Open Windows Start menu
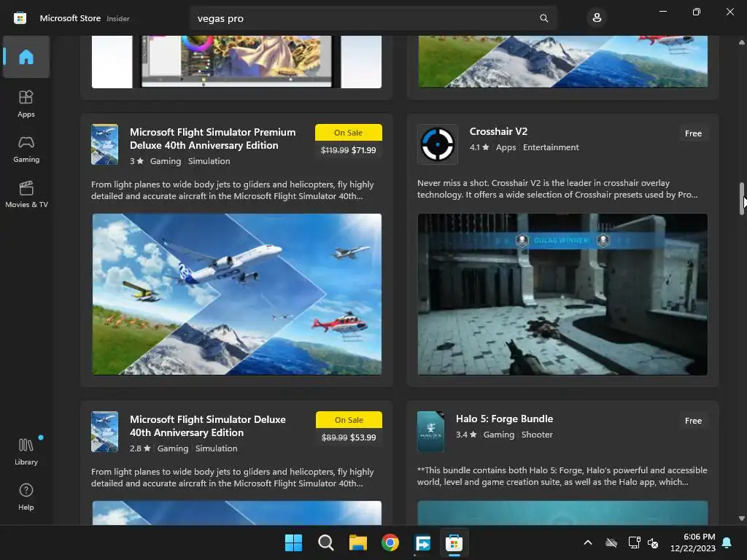Image resolution: width=747 pixels, height=560 pixels. tap(293, 542)
